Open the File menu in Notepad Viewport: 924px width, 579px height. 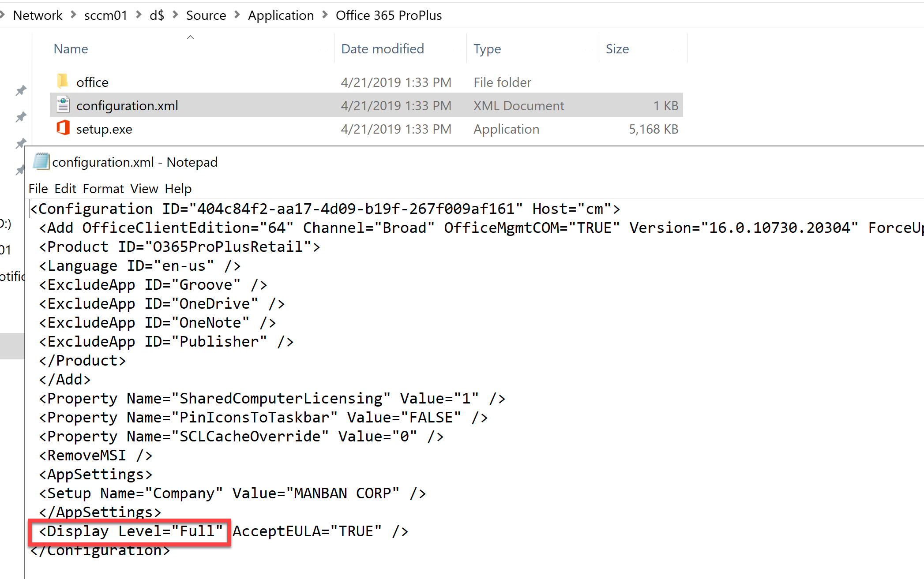pyautogui.click(x=38, y=188)
